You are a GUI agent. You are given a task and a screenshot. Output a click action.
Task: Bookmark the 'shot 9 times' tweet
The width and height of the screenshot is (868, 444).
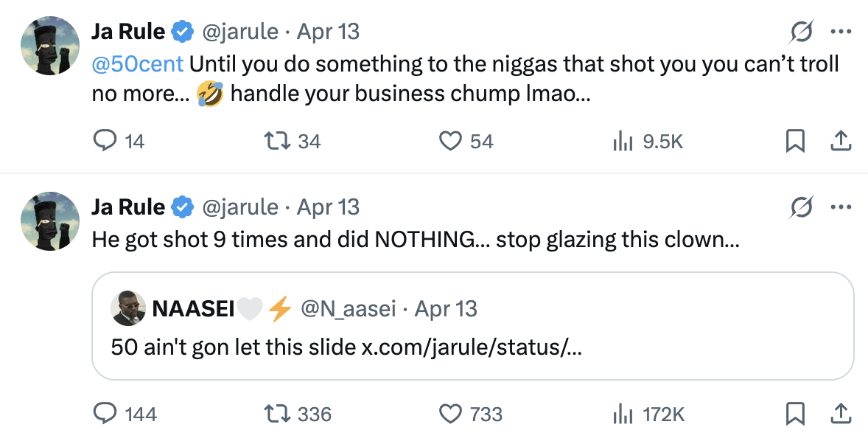[x=795, y=414]
